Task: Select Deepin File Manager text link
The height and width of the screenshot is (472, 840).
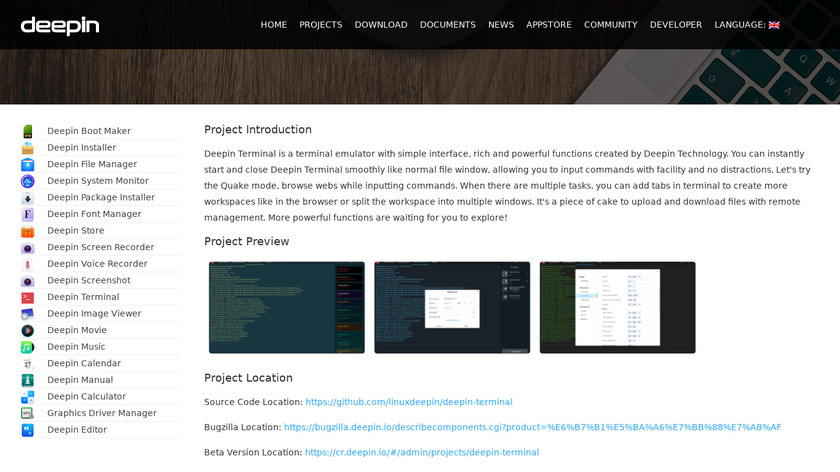Action: click(x=92, y=164)
